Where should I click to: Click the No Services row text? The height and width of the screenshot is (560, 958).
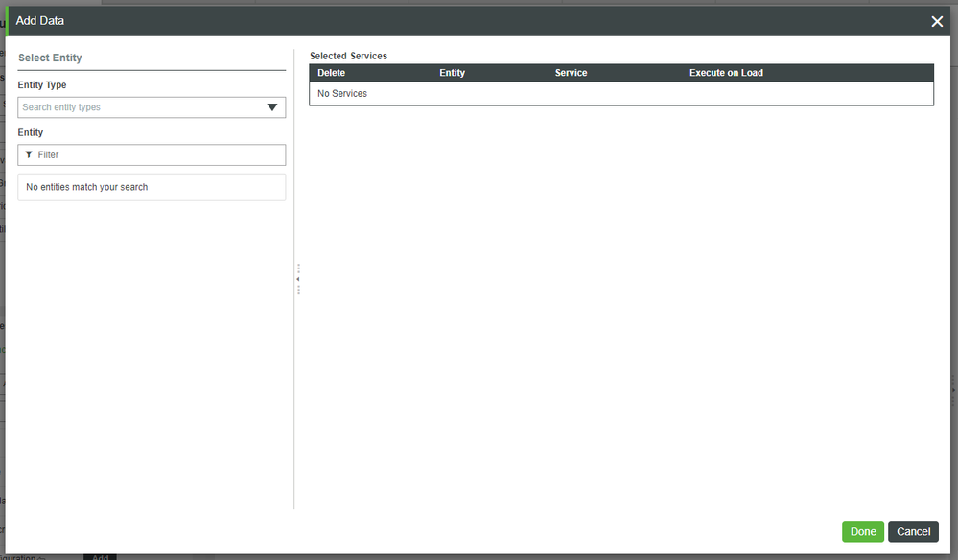[342, 93]
